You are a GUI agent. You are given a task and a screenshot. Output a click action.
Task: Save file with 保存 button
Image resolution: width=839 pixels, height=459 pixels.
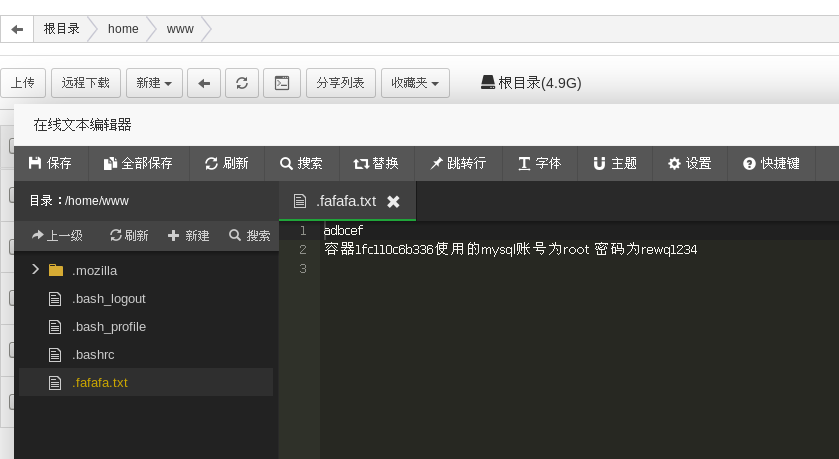[50, 163]
